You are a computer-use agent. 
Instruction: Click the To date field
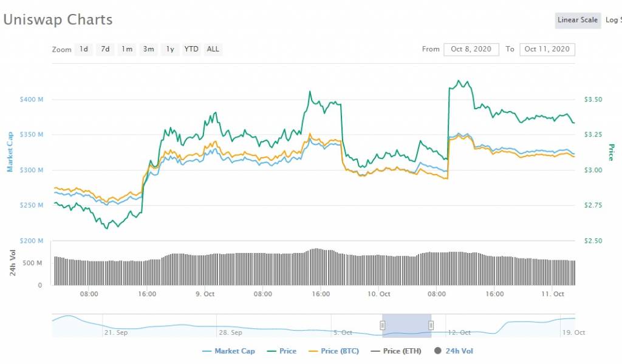(547, 49)
